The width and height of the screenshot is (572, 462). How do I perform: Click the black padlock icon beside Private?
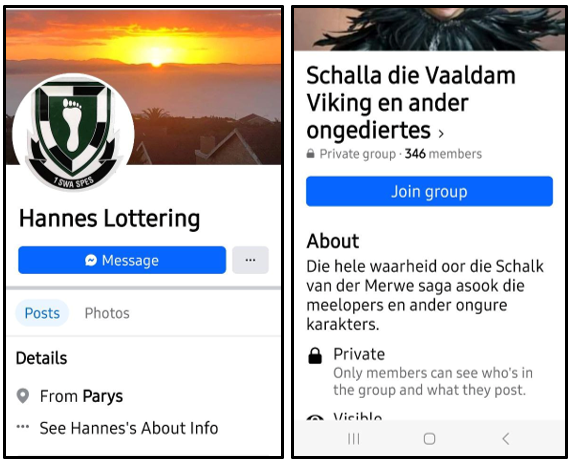click(x=315, y=356)
